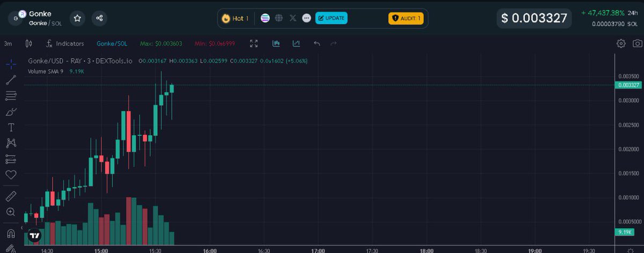Select the pattern drawing tool
Image resolution: width=644 pixels, height=253 pixels.
tap(11, 143)
